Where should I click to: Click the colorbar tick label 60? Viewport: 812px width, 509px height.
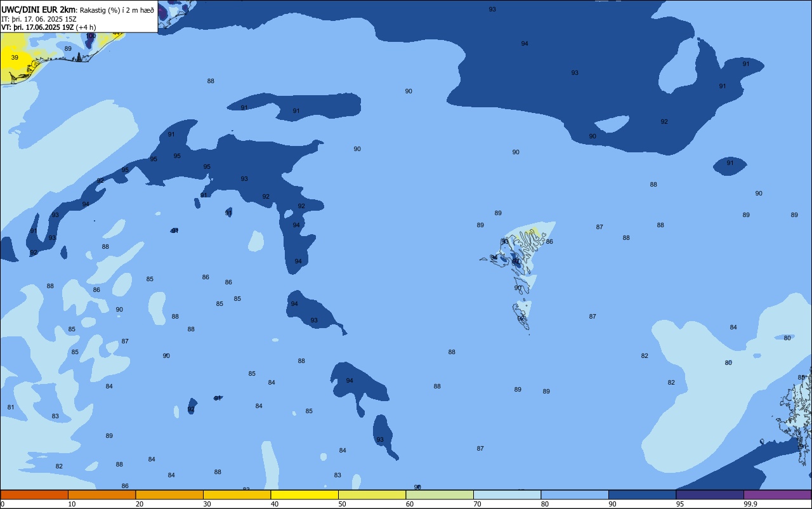click(x=410, y=504)
